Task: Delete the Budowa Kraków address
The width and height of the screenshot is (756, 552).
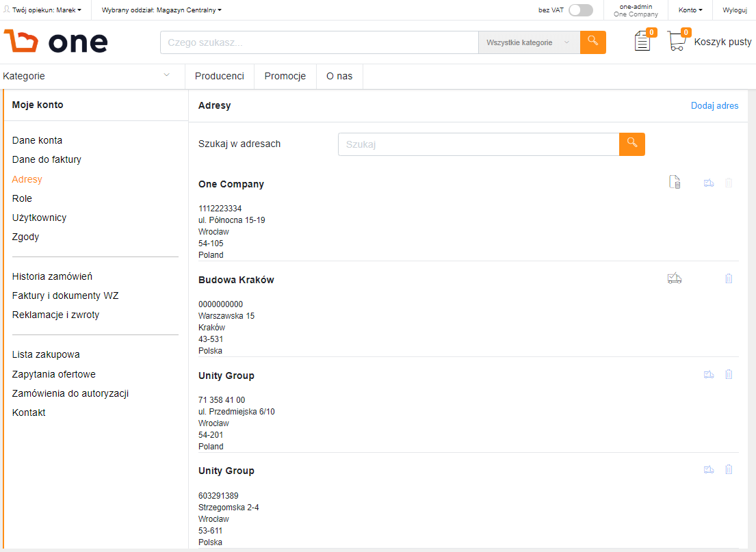Action: 729,278
